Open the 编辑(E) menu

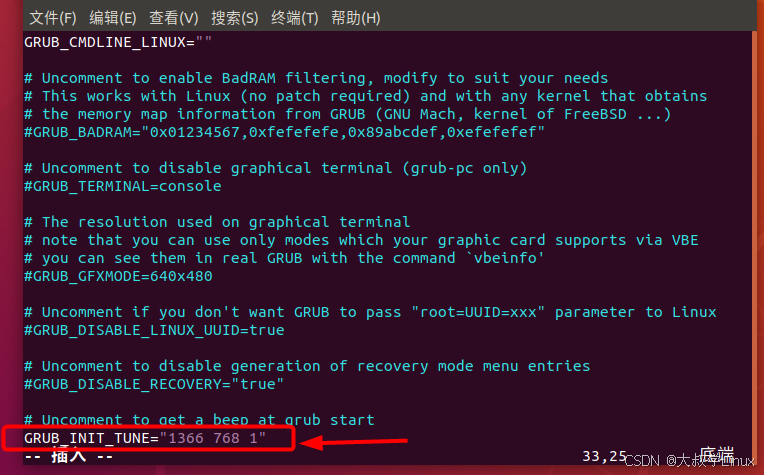(113, 18)
